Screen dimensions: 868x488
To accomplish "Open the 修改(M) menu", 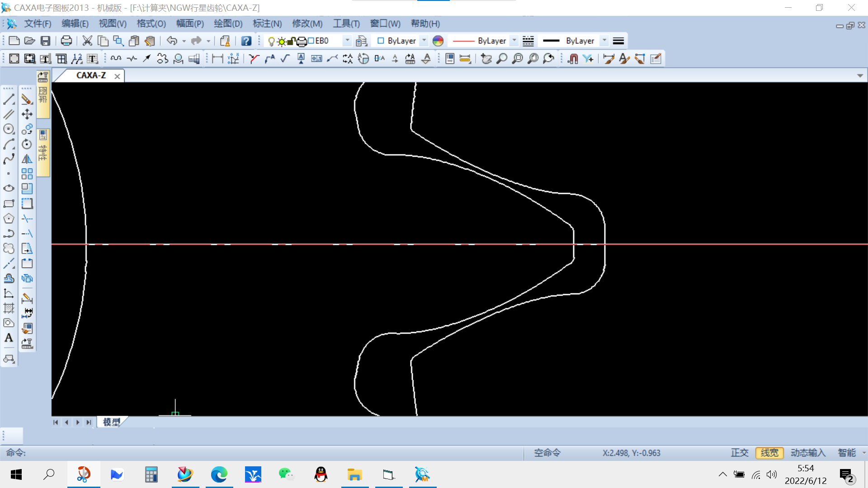I will (307, 23).
